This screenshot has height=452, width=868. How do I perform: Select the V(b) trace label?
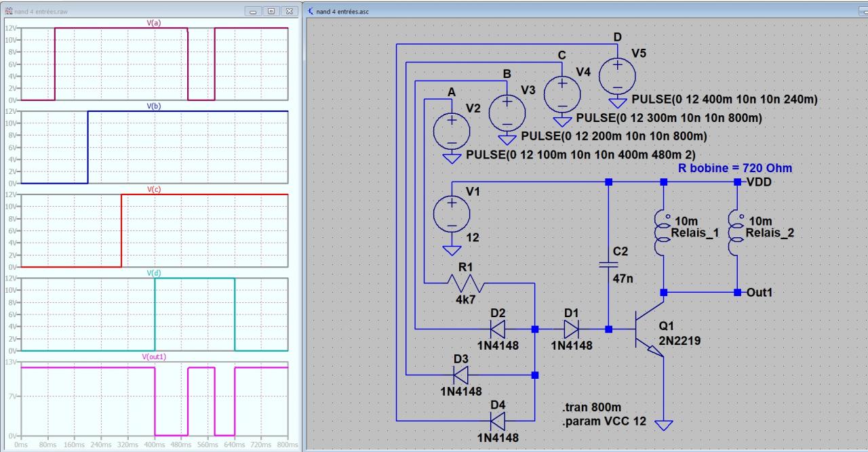(x=154, y=106)
